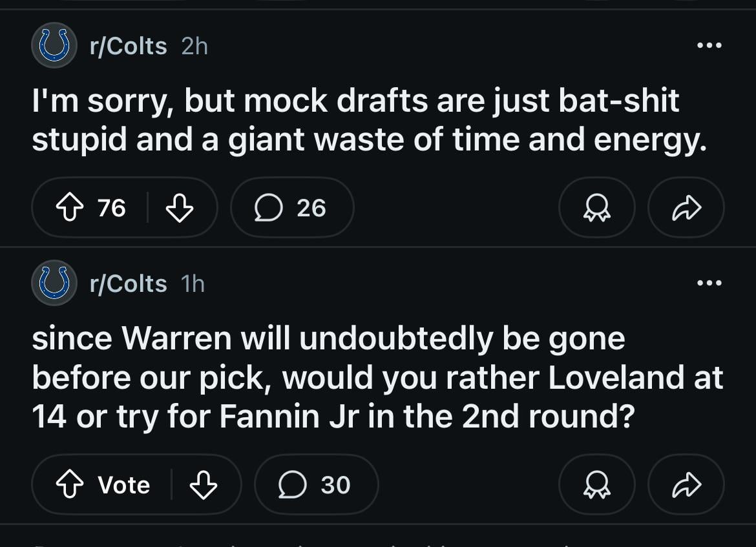Click the 76 vote count on the first post
Viewport: 756px width, 547px height.
(x=111, y=208)
